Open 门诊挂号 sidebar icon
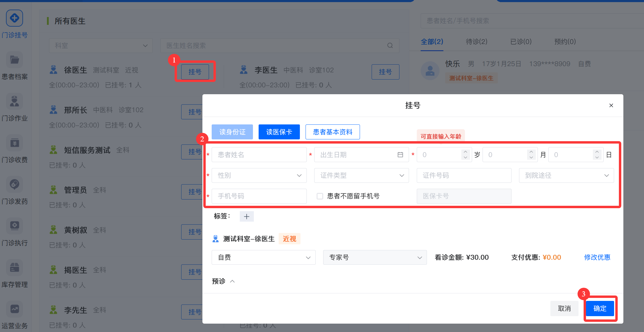The height and width of the screenshot is (332, 644). click(14, 18)
